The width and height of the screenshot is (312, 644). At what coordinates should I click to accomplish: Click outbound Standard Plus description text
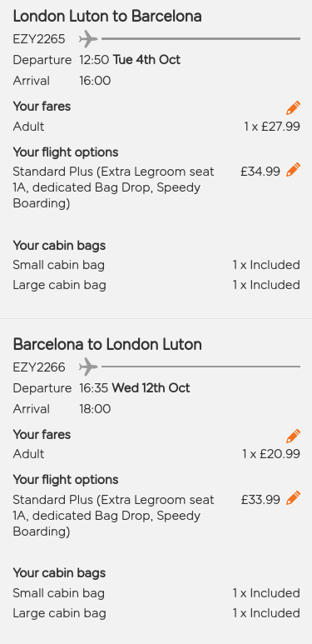[113, 187]
